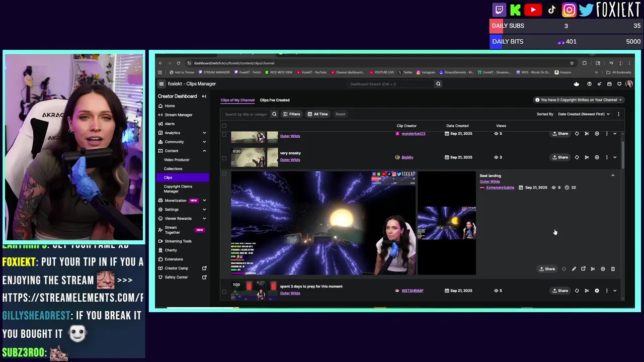Open the Twitch inbox icon in header
Image resolution: width=644 pixels, height=362 pixels.
[x=609, y=84]
